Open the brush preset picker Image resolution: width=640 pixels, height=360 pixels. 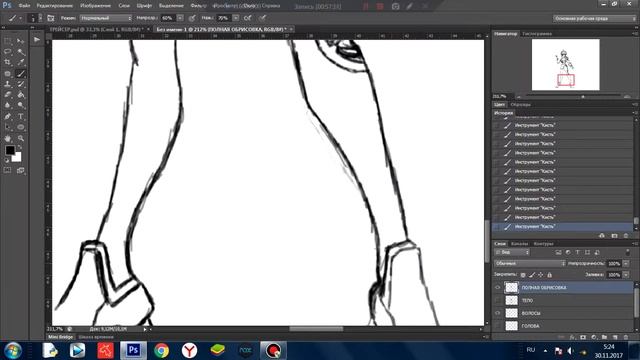click(35, 18)
